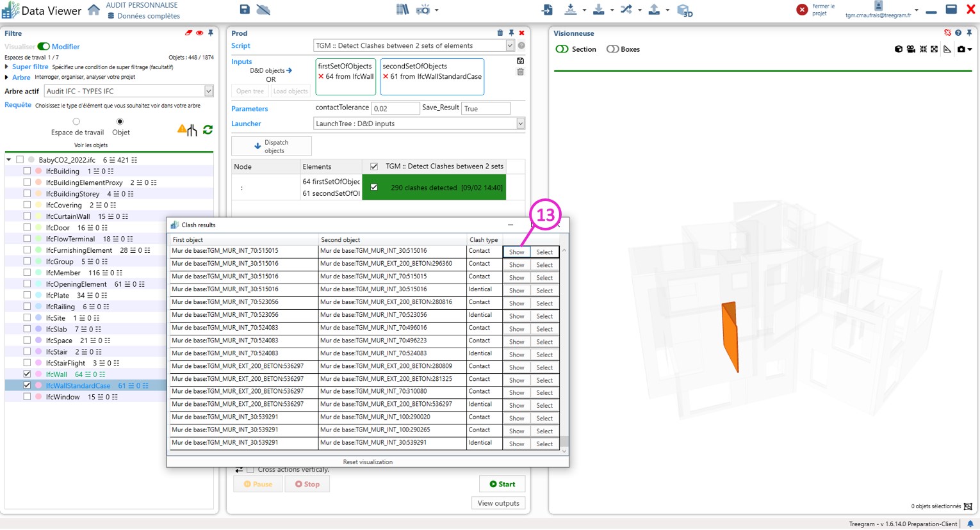Select the Espace de travail radio button
The width and height of the screenshot is (980, 530).
(76, 122)
